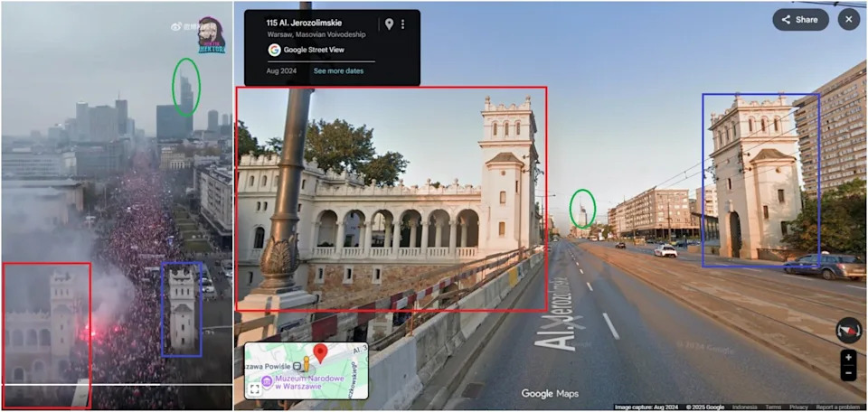Close the Street View panel
Image resolution: width=868 pixels, height=412 pixels.
849,20
